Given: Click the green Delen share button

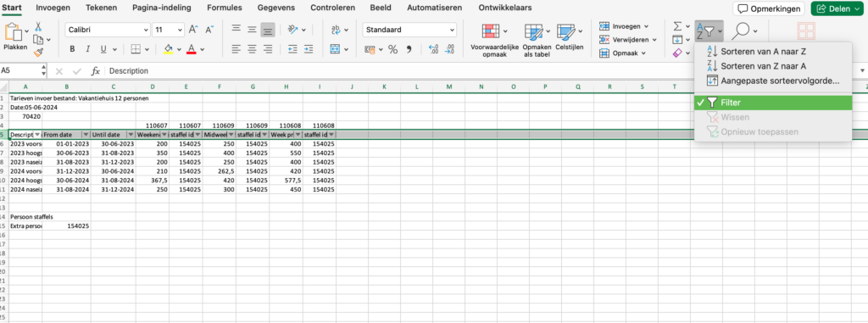Looking at the screenshot, I should 837,8.
